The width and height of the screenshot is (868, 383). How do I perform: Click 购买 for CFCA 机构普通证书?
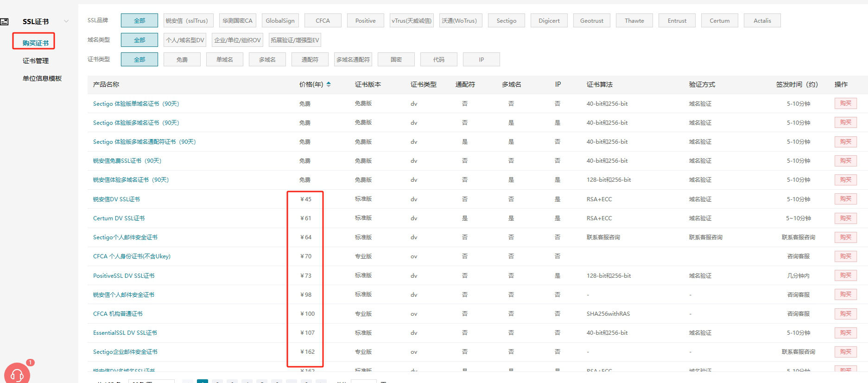coord(845,313)
